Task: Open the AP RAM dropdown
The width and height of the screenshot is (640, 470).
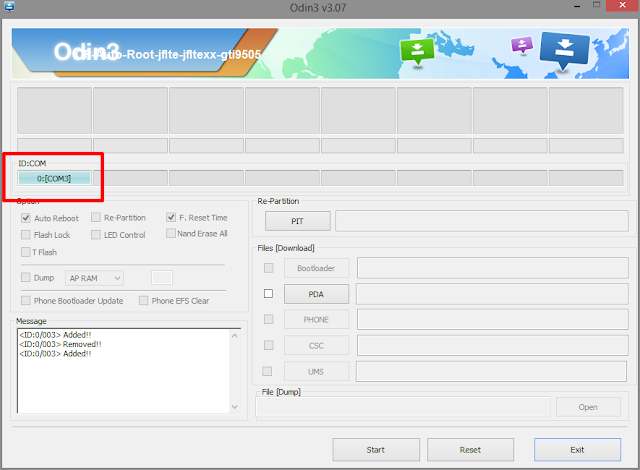Action: click(x=94, y=278)
